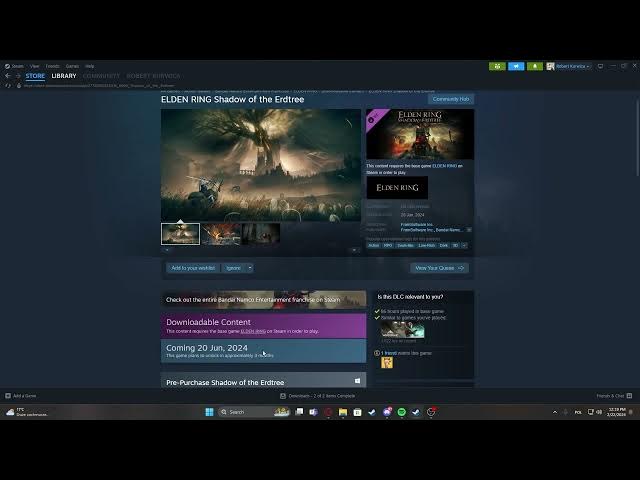Click the Windows Start button

click(210, 412)
